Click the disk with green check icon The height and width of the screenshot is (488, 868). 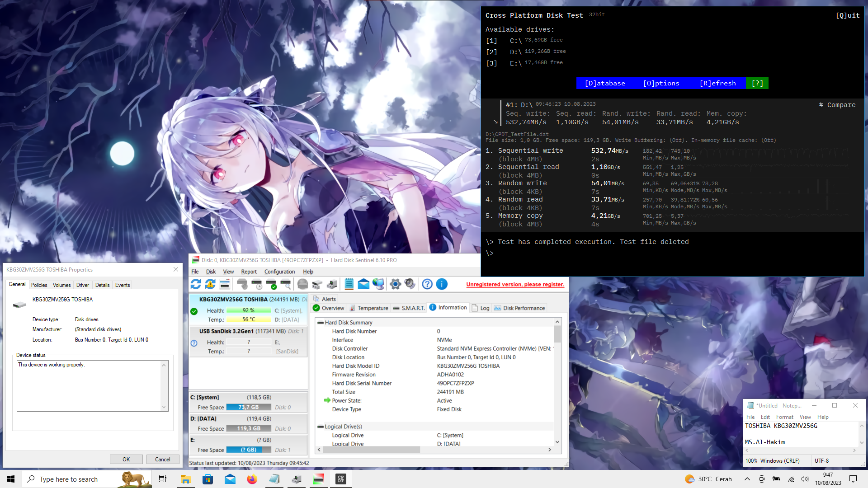tap(271, 284)
